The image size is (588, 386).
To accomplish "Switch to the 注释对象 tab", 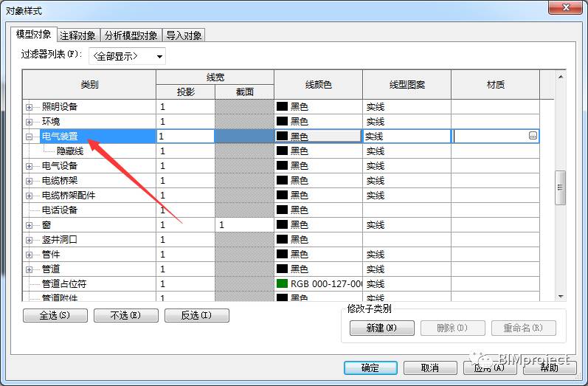I will click(x=78, y=35).
